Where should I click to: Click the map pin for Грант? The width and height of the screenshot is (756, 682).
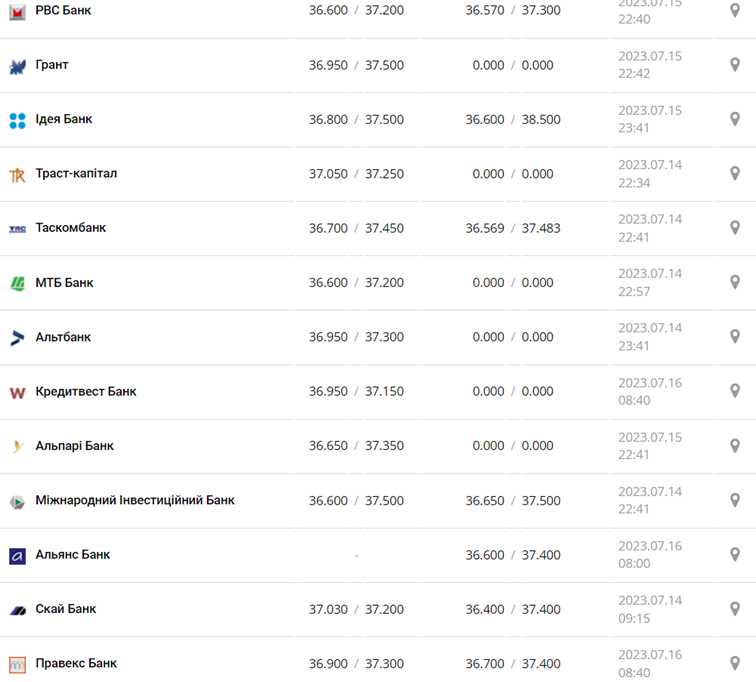pyautogui.click(x=735, y=65)
